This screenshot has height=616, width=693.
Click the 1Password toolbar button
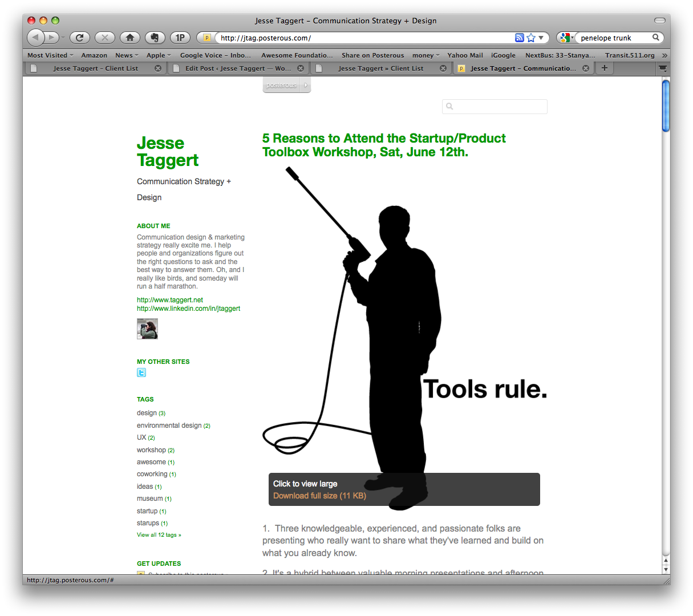[180, 38]
